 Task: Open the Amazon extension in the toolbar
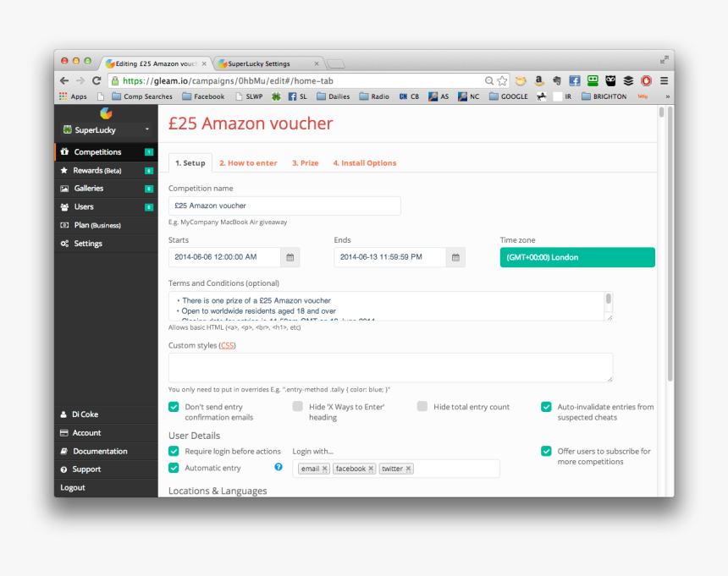pyautogui.click(x=538, y=81)
